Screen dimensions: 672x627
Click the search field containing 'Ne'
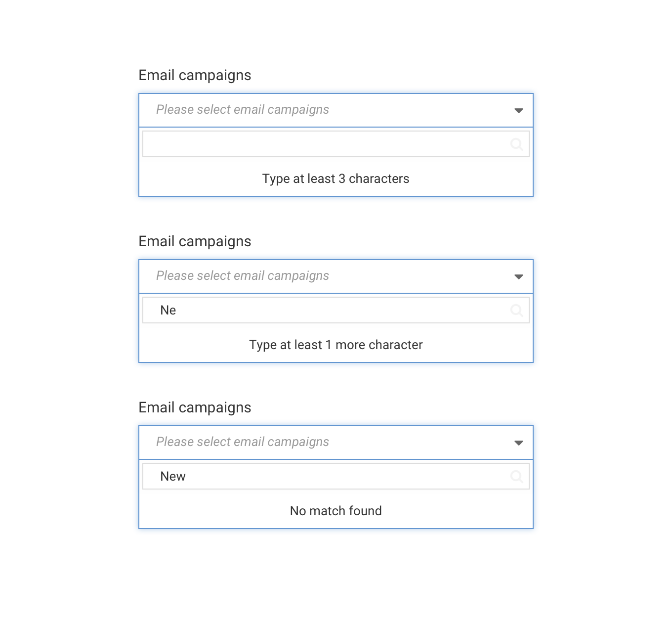(x=321, y=310)
